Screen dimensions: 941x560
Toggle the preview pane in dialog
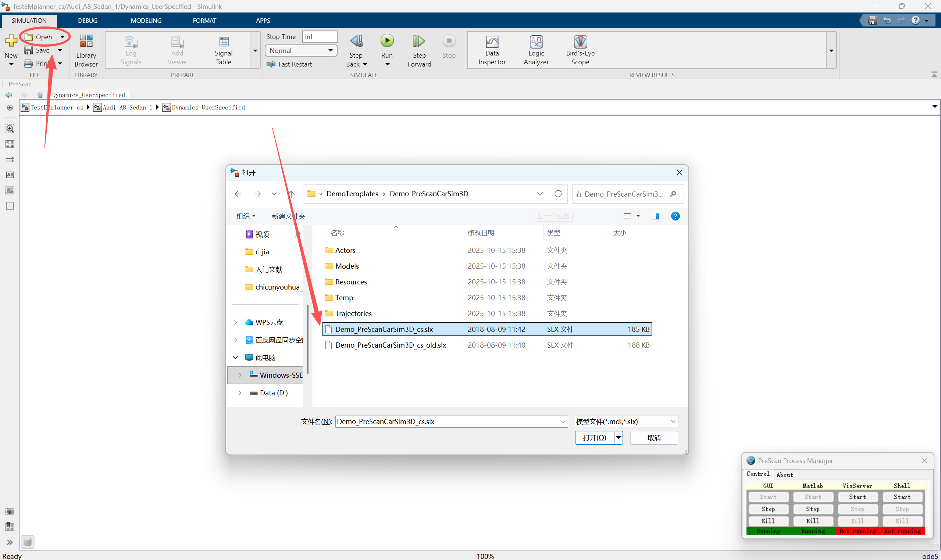[x=655, y=216]
